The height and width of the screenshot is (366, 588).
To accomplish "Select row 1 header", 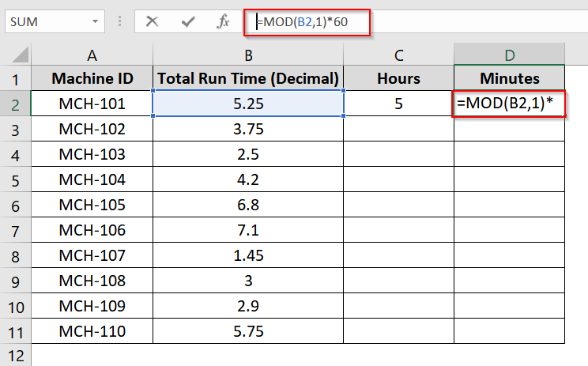I will (15, 79).
